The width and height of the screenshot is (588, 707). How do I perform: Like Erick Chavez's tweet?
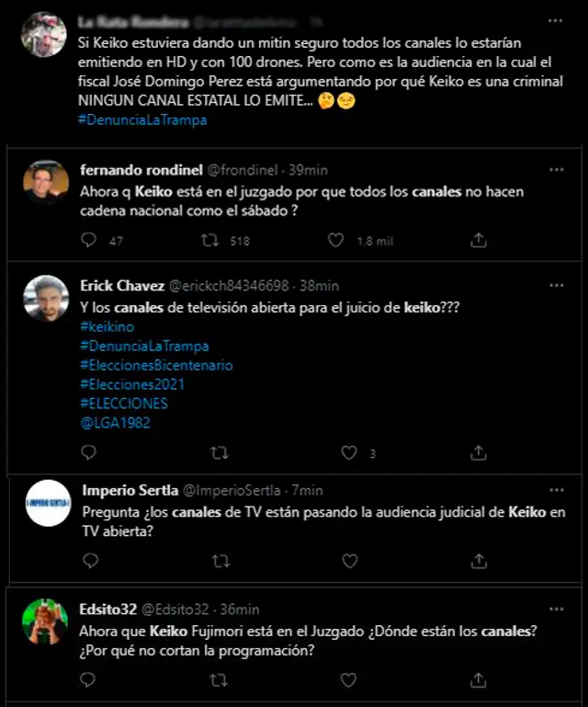[349, 452]
